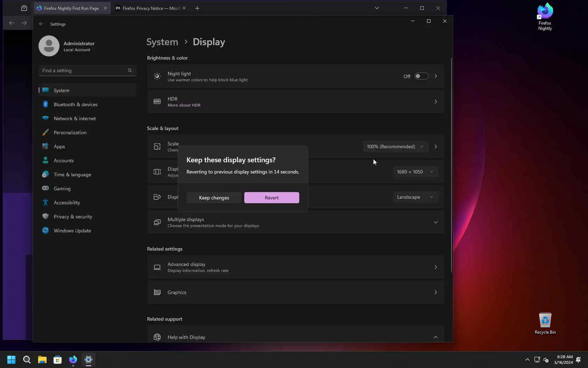Go back with the Settings back arrow
The height and width of the screenshot is (368, 588).
click(41, 24)
